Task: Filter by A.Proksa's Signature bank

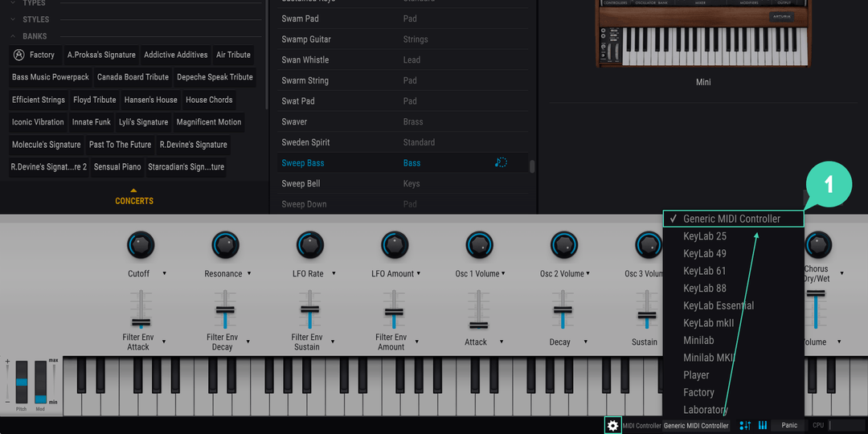Action: 101,55
